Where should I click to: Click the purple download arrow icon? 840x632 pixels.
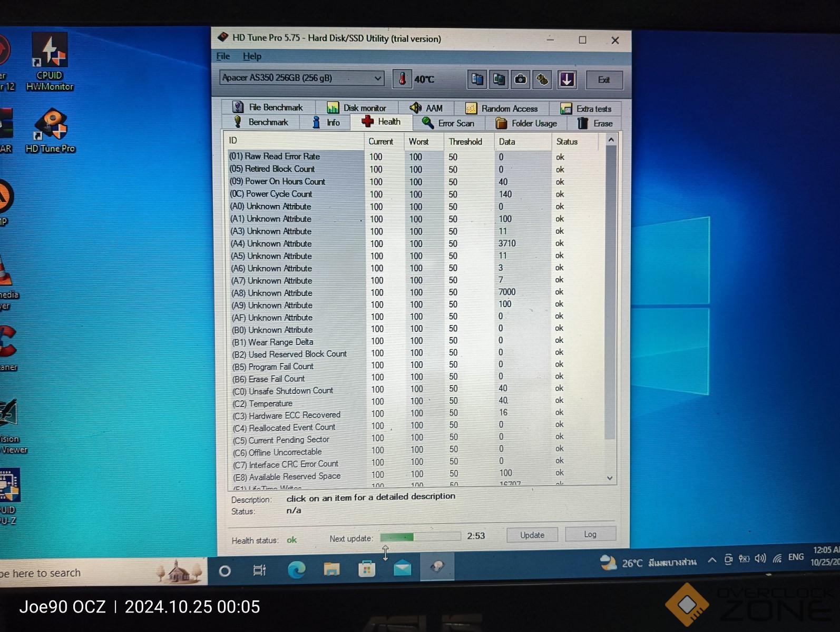point(566,80)
